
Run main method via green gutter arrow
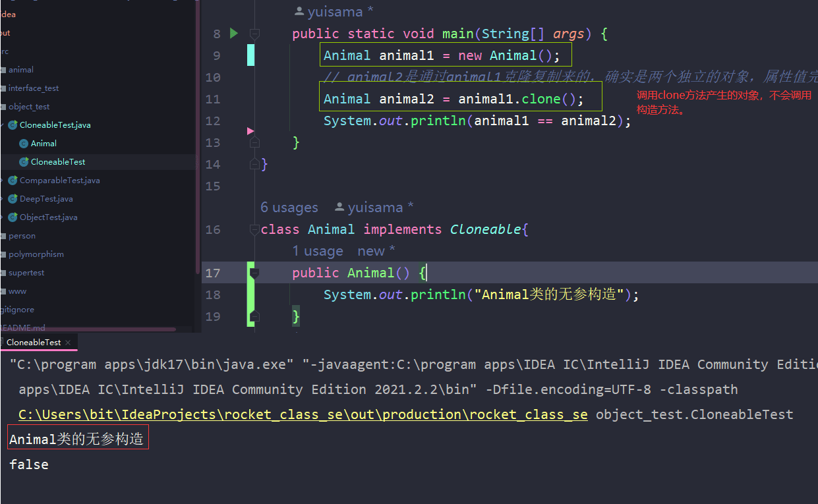(234, 33)
